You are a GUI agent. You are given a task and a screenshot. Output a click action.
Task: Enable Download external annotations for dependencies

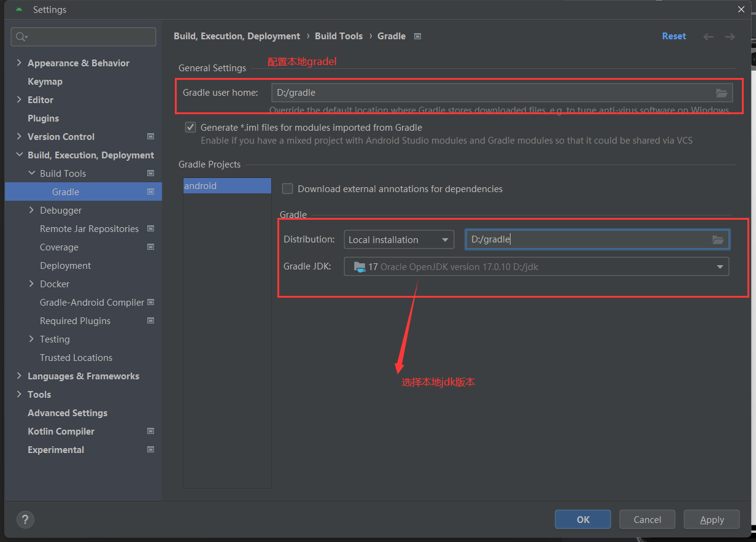coord(287,189)
